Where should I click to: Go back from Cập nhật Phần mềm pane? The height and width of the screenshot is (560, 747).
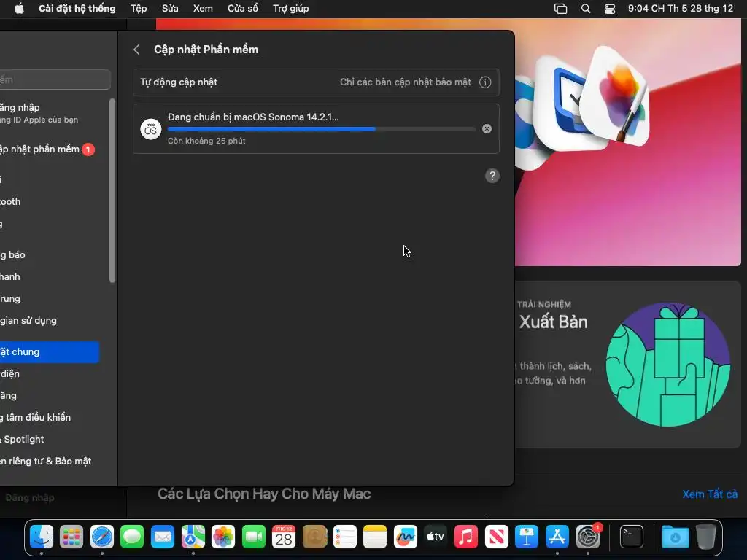(x=136, y=50)
